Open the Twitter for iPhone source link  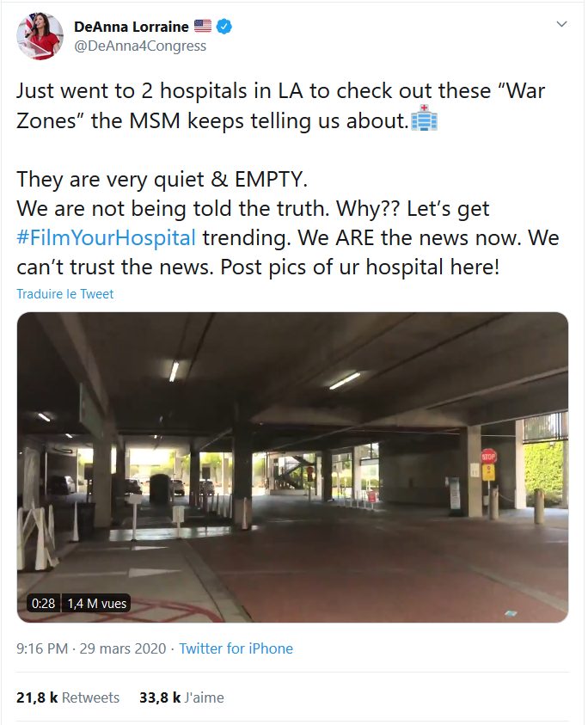tap(236, 648)
